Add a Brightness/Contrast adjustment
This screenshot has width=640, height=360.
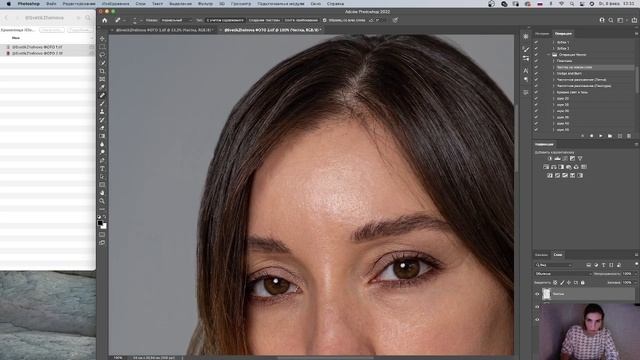[550, 158]
